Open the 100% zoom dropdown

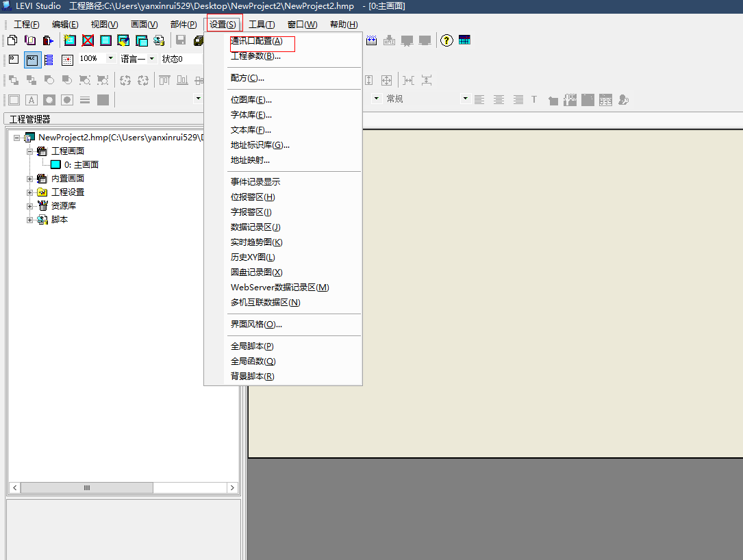111,58
